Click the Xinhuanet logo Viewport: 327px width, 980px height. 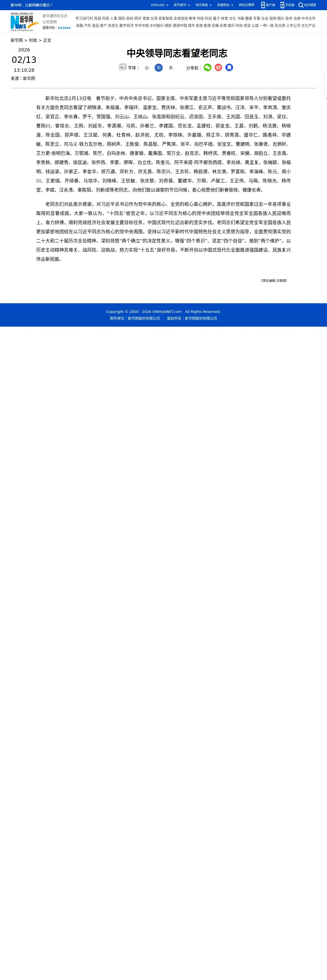tap(25, 22)
